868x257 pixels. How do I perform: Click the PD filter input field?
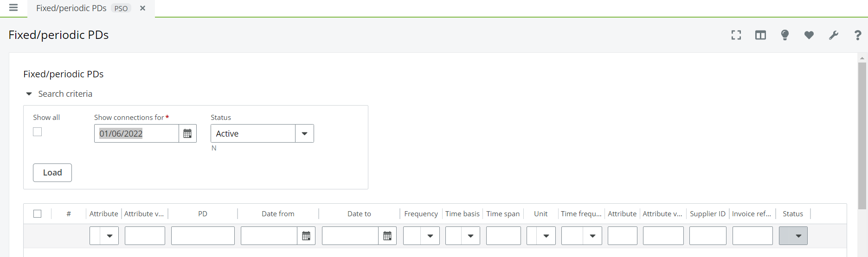(x=203, y=236)
